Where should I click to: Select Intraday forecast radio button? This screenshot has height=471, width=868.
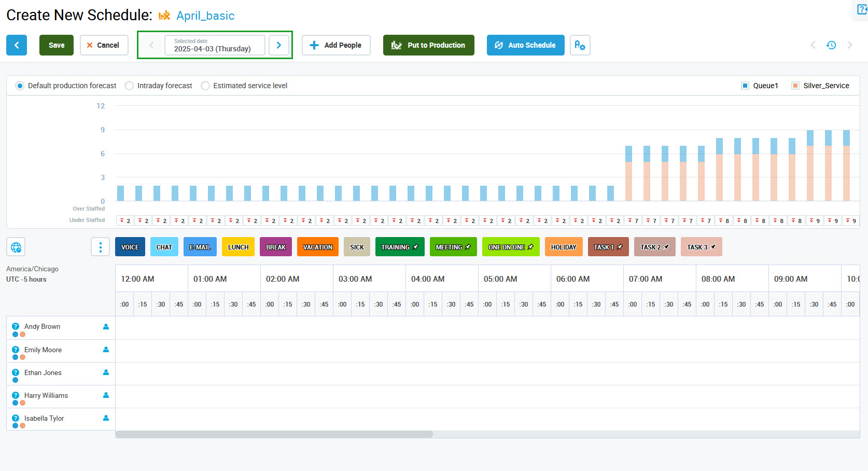(129, 86)
